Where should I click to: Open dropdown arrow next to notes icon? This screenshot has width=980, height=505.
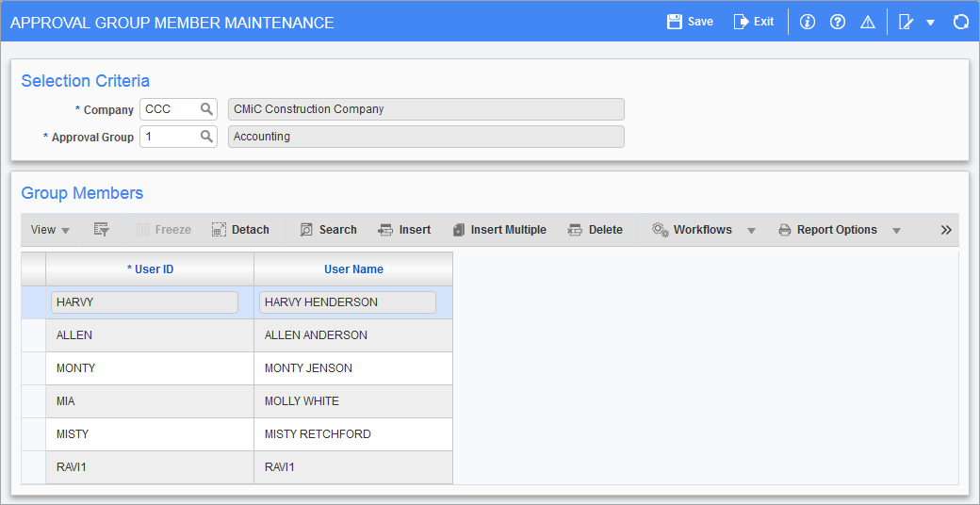(x=930, y=23)
